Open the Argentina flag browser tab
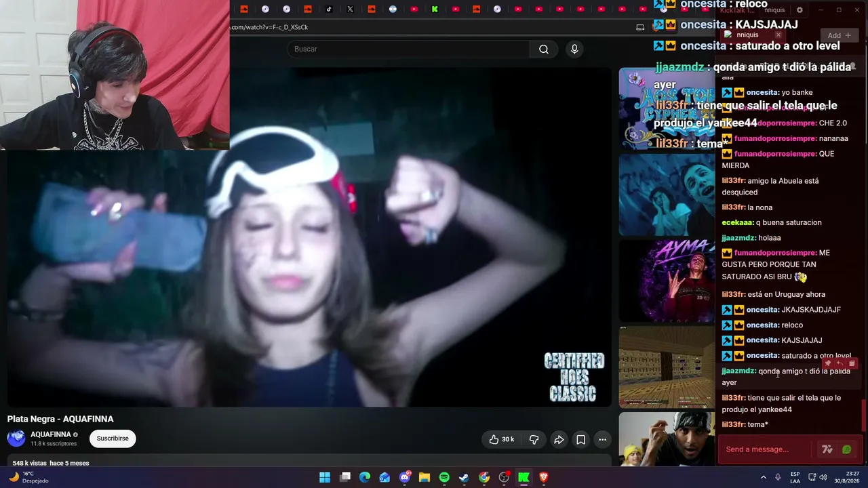 click(393, 9)
